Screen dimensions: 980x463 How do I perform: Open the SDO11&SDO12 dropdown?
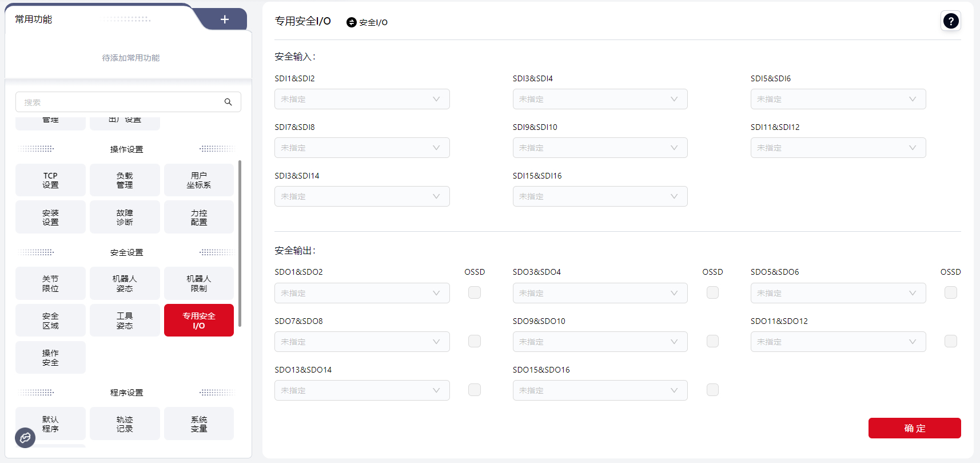(838, 342)
